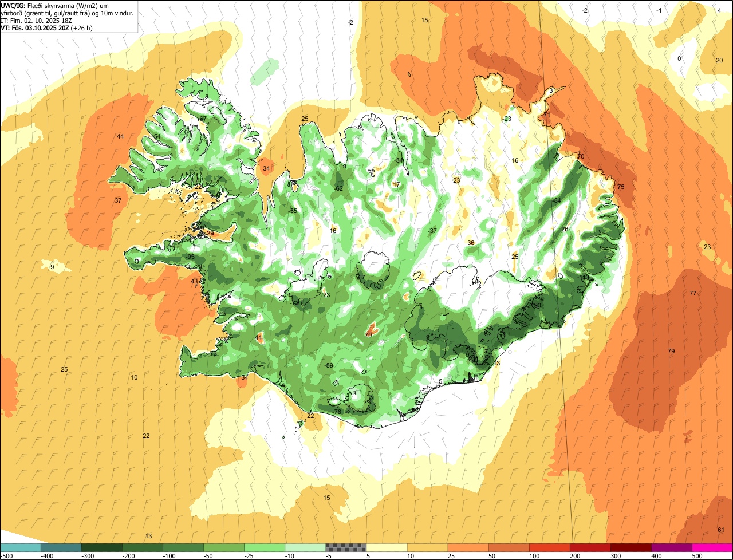
Task: Click the map value '17' in northern Iceland
Action: tap(396, 184)
